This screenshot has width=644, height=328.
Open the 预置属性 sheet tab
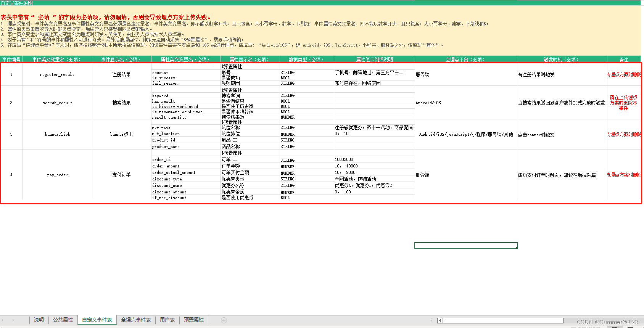194,320
